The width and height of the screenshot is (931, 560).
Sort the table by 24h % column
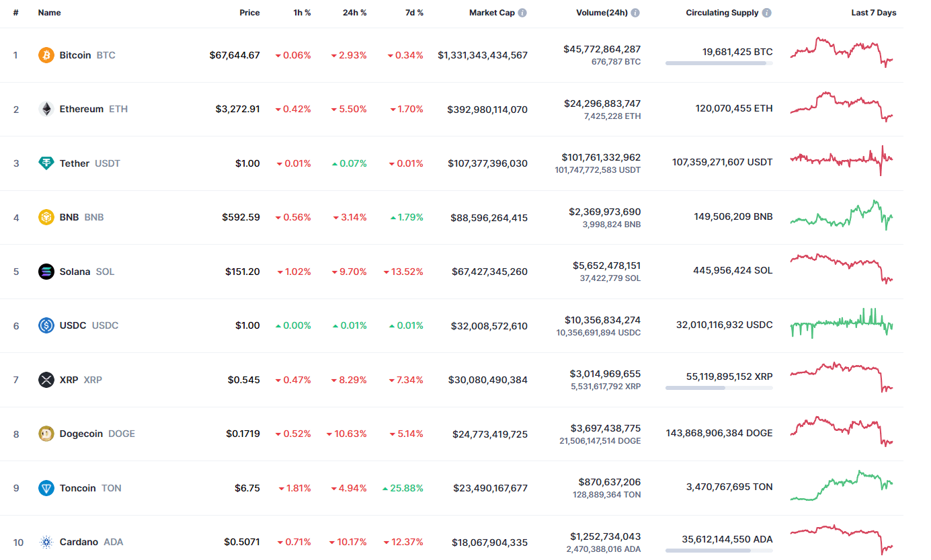355,12
